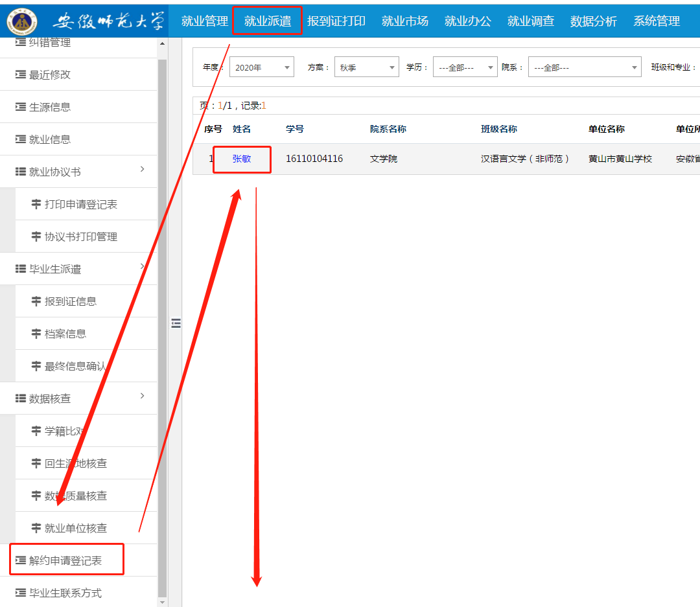Click the icon beside 毕业生联系方式
This screenshot has height=607, width=700.
tap(21, 593)
